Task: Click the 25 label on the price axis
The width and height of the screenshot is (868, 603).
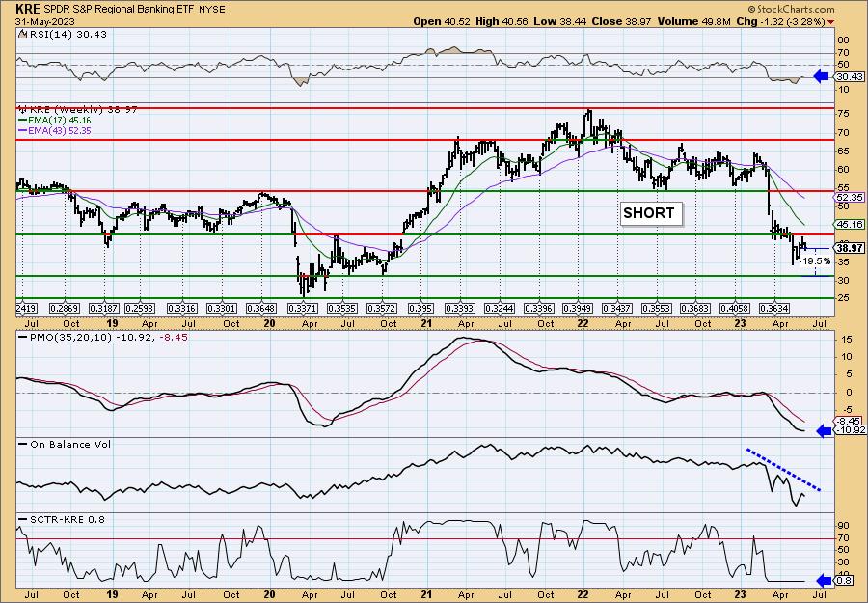Action: 843,298
